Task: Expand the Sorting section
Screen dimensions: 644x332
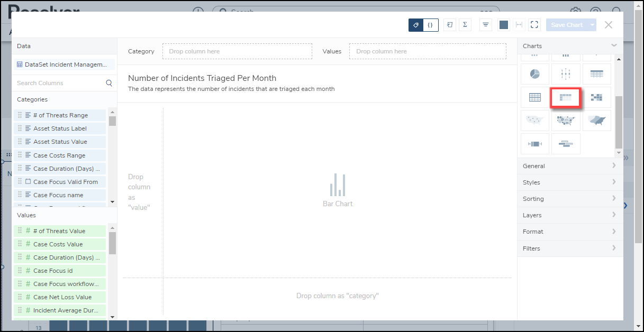Action: coord(570,199)
